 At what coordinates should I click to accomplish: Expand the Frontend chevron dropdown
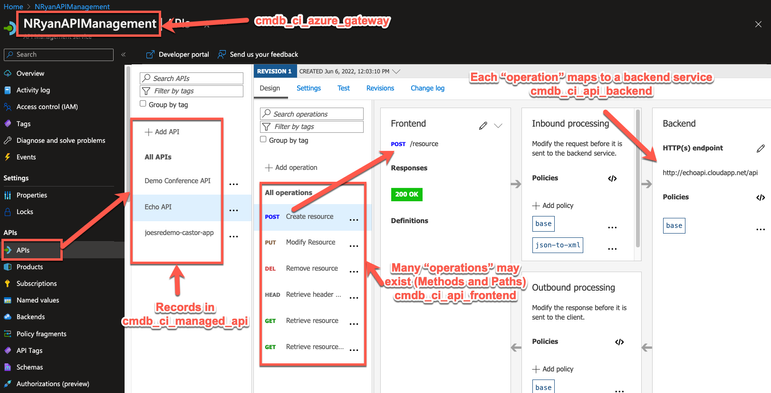[498, 126]
